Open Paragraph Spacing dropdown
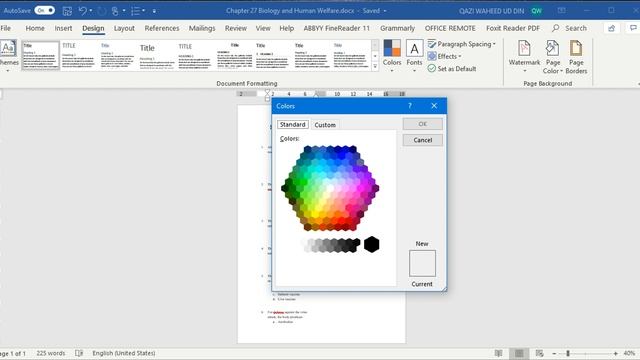The image size is (640, 360). click(x=462, y=44)
